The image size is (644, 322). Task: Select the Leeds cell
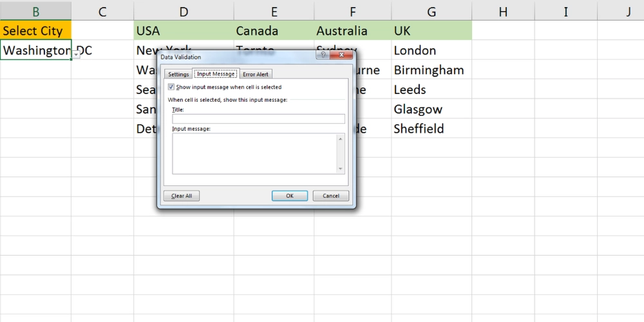[431, 89]
